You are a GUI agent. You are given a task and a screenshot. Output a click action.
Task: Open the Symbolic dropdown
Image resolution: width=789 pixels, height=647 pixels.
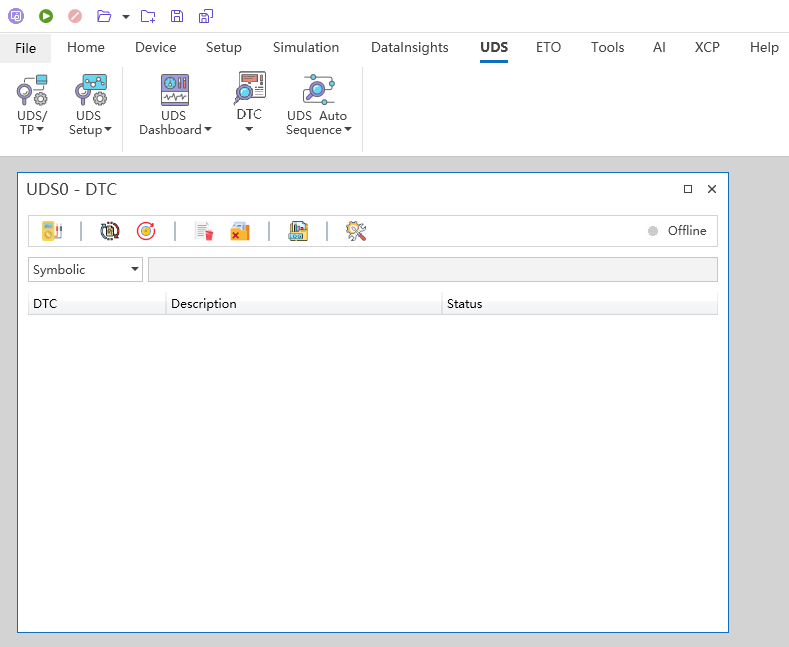[x=85, y=270]
